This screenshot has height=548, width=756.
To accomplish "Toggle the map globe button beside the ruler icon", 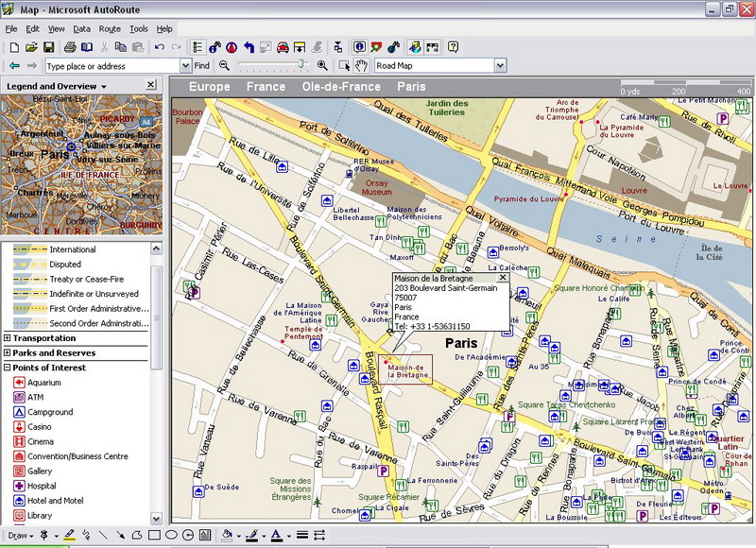I will point(415,47).
